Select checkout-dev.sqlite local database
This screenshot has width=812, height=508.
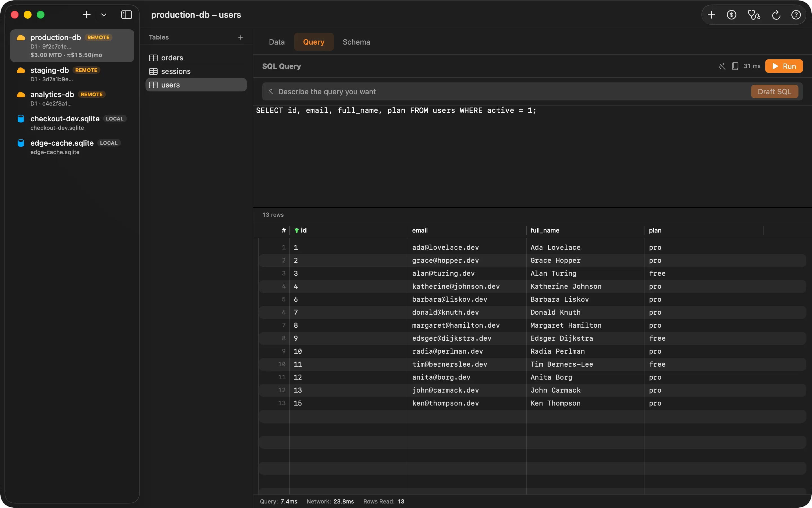(72, 123)
